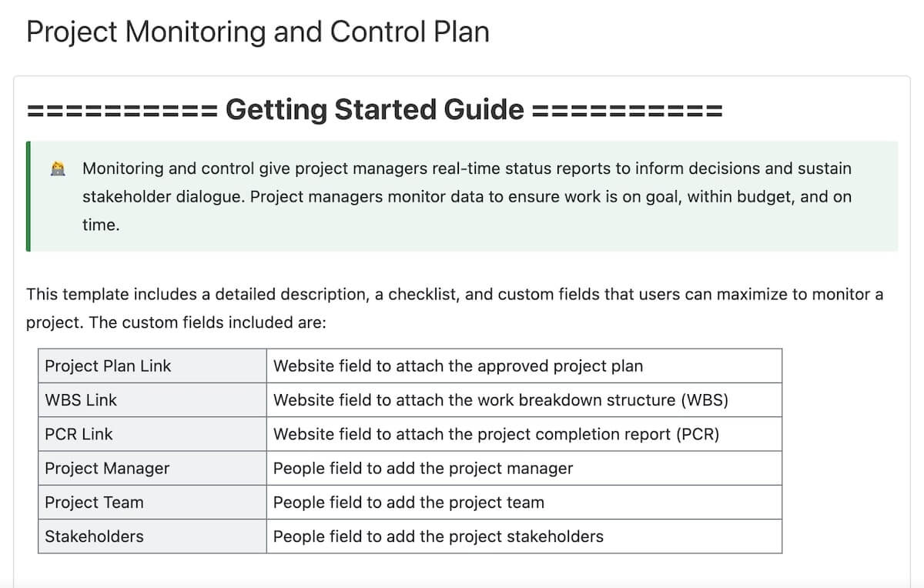Click the technologist emoji icon in callout
The image size is (924, 588).
pos(58,169)
